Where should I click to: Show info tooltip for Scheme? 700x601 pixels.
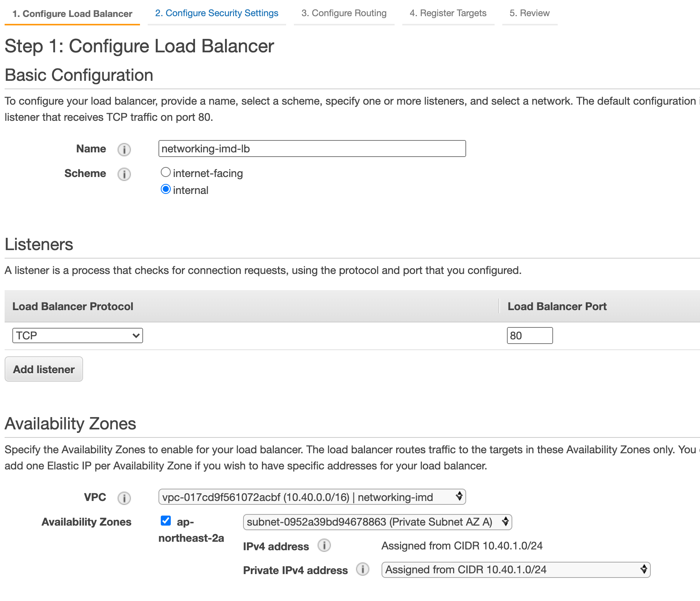click(124, 174)
